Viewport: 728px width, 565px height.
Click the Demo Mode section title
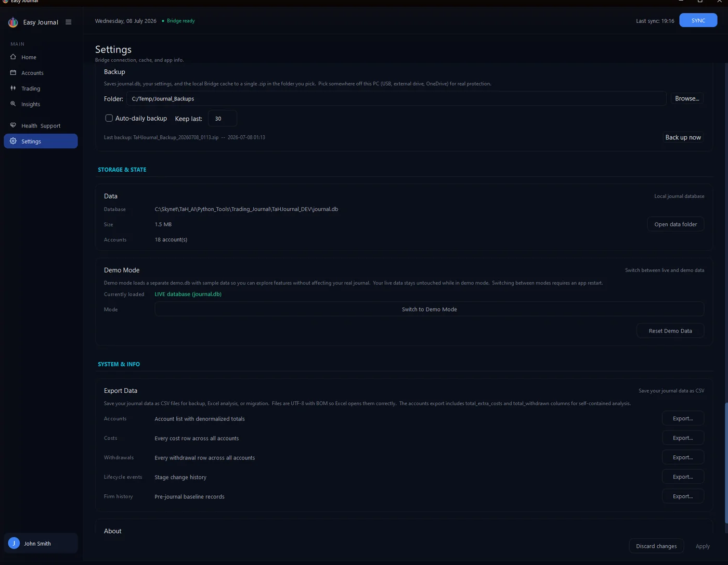pyautogui.click(x=122, y=270)
